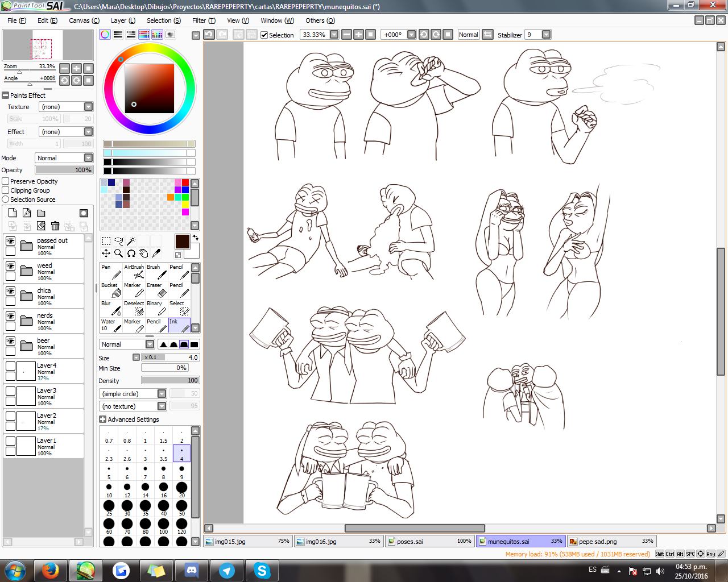728x582 pixels.
Task: Clear the layer with eraser icon
Action: click(x=41, y=226)
